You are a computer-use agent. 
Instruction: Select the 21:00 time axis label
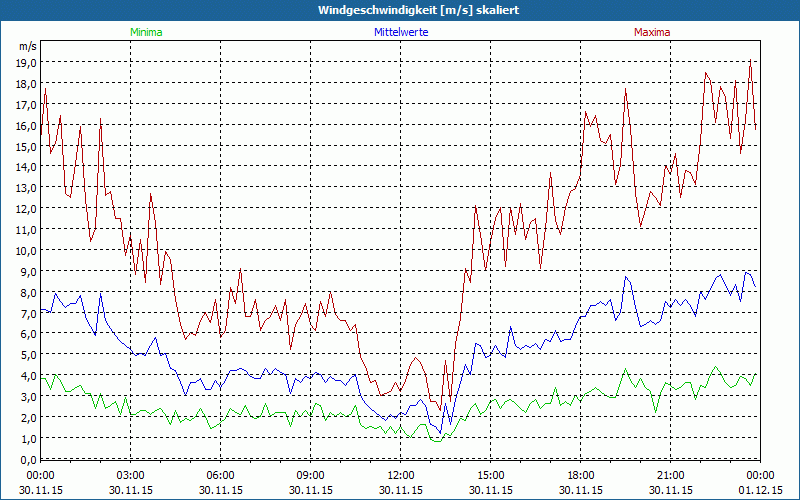pyautogui.click(x=671, y=475)
